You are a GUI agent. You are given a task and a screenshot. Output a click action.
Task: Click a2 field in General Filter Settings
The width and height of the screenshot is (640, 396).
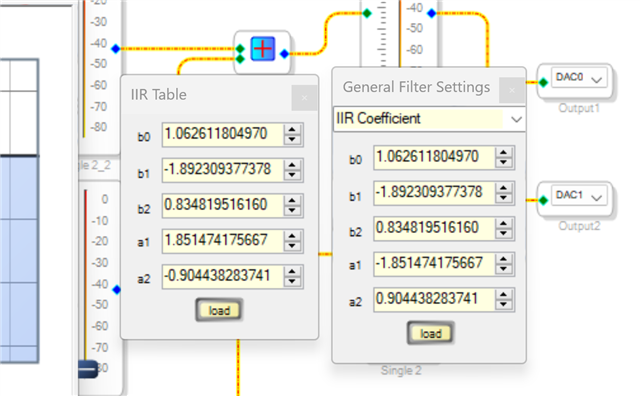point(434,299)
